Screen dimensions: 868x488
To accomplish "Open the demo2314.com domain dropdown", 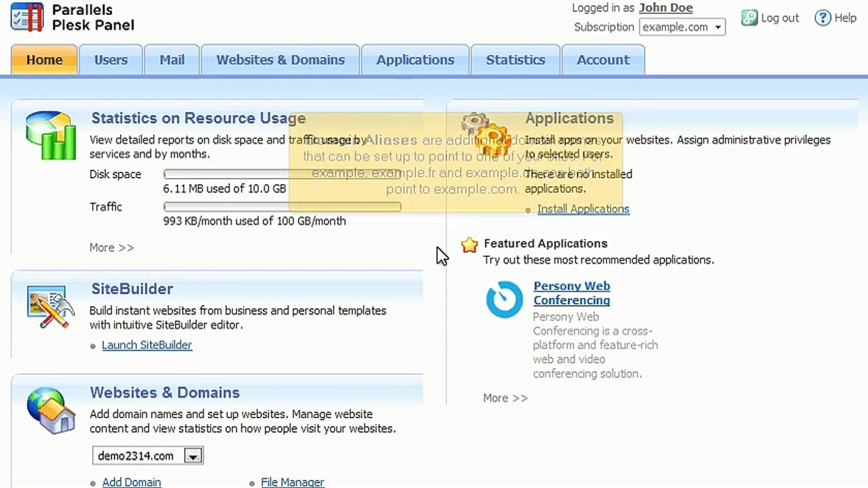I will click(x=148, y=455).
